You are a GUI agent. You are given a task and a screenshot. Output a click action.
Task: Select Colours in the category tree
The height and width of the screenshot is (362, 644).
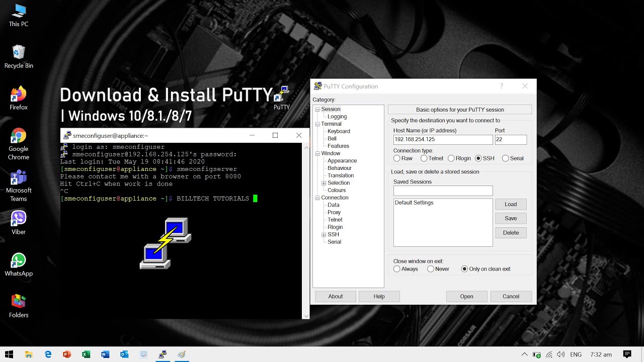[x=337, y=190]
